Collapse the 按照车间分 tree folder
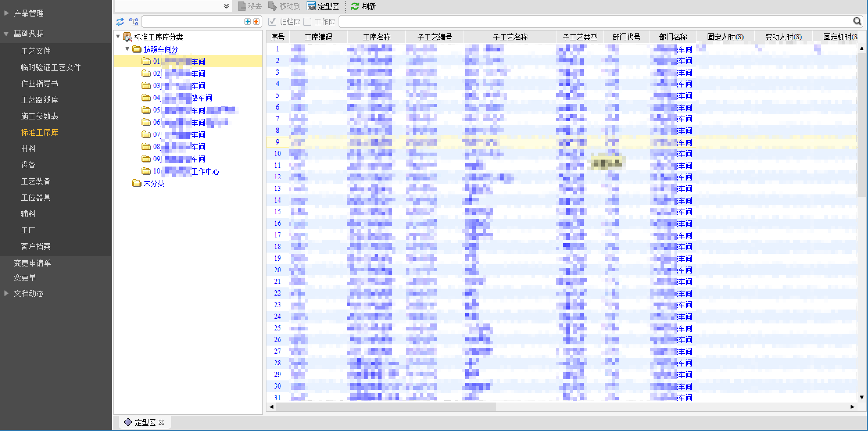 pos(127,49)
